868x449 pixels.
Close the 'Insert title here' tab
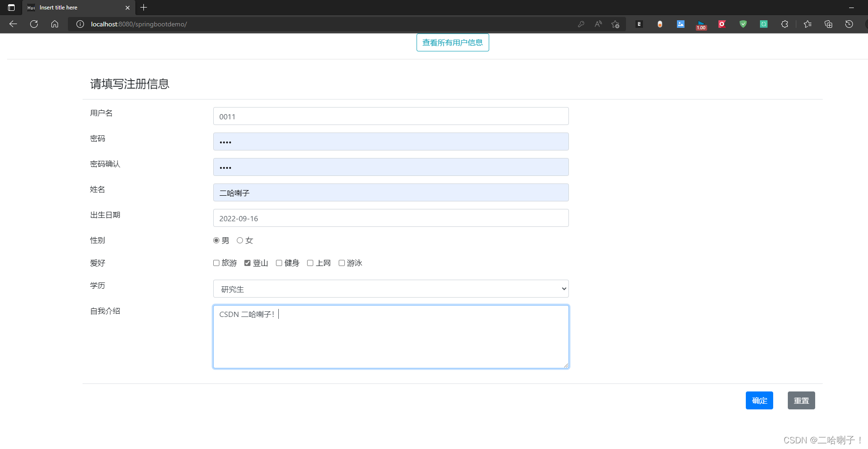(127, 8)
